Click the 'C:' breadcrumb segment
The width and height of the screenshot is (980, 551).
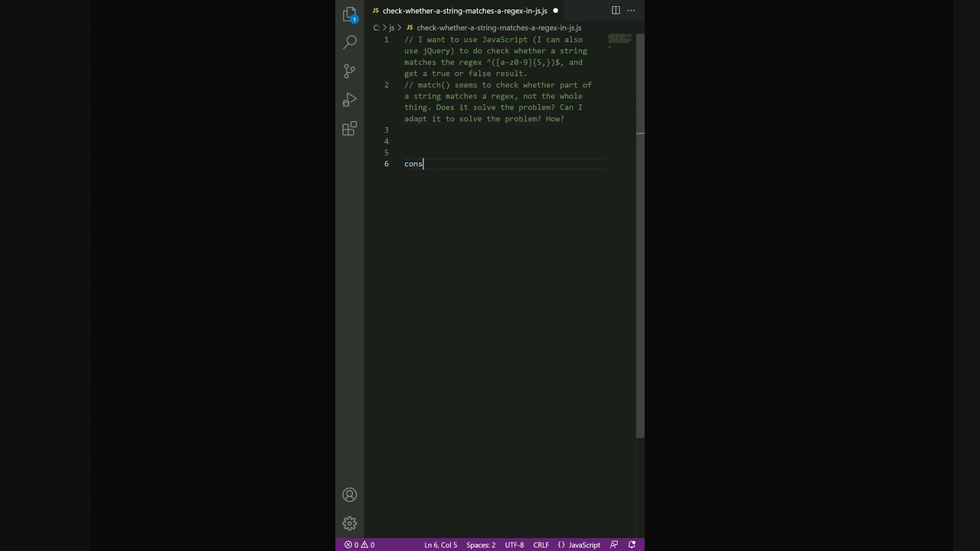coord(377,28)
